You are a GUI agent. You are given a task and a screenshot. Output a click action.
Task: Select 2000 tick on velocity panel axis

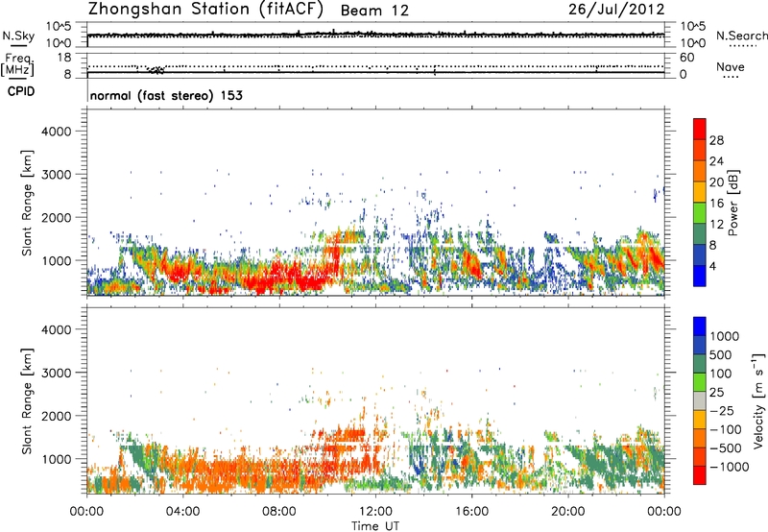[x=56, y=416]
